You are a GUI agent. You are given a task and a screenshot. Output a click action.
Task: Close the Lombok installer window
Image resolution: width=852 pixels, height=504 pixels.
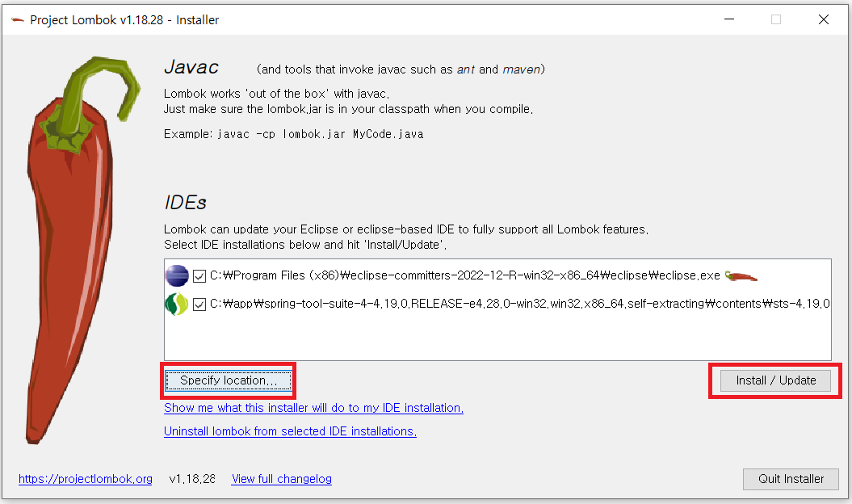pos(823,19)
